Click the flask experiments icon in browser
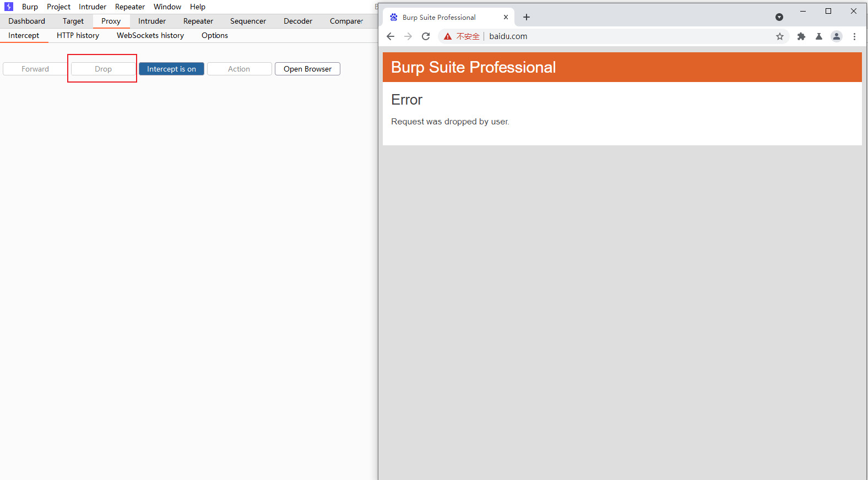868x480 pixels. 819,36
